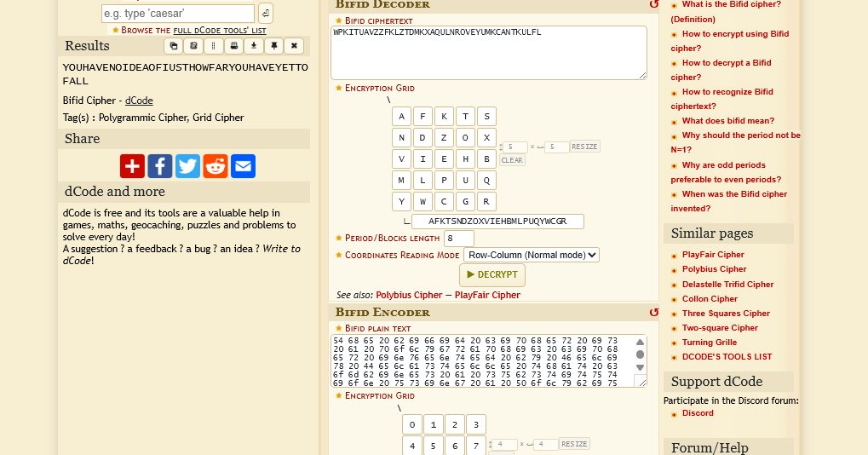Open Turning Grille link
This screenshot has width=868, height=455.
pos(709,342)
